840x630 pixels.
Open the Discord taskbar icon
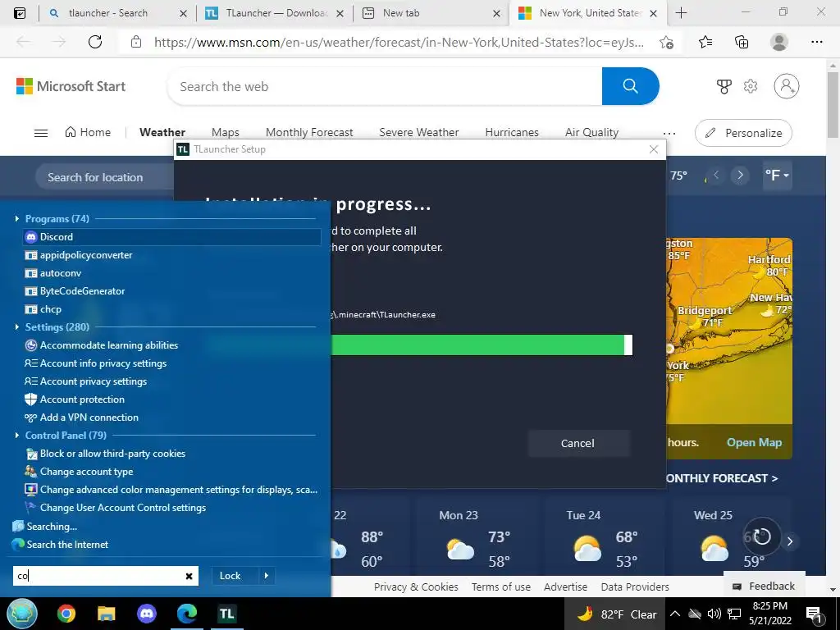point(146,614)
